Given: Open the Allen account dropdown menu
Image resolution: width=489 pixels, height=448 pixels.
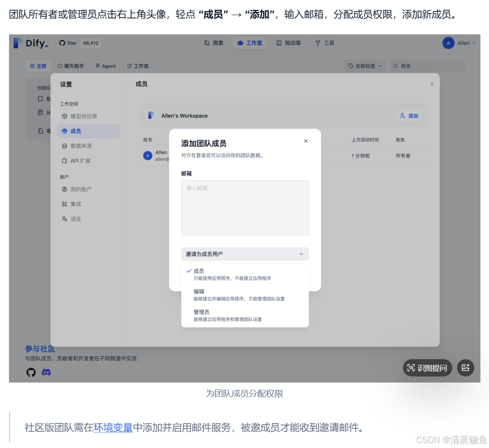Looking at the screenshot, I should pos(459,43).
